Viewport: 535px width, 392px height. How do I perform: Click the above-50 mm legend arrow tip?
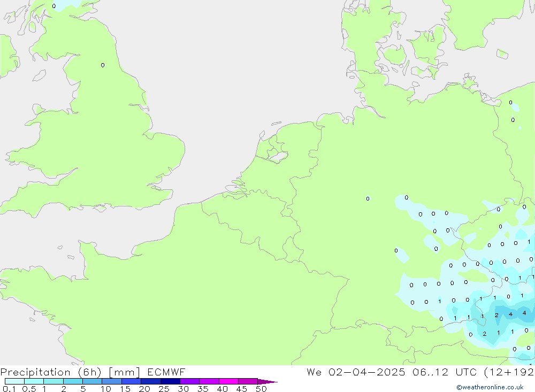[267, 381]
